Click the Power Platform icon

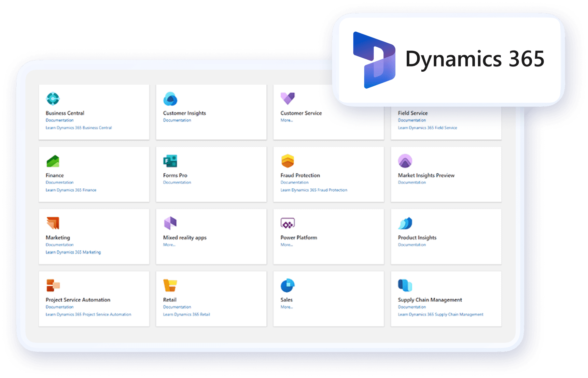(x=287, y=223)
